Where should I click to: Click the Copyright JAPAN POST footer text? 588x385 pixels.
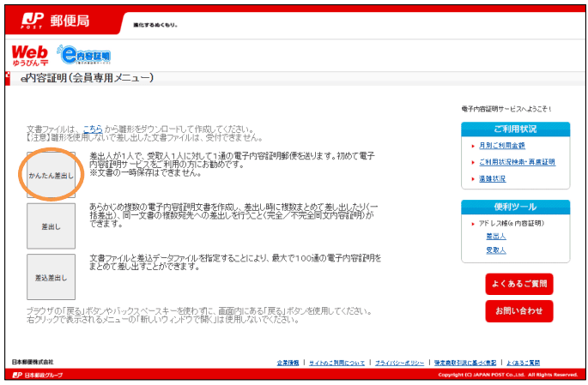pyautogui.click(x=508, y=375)
